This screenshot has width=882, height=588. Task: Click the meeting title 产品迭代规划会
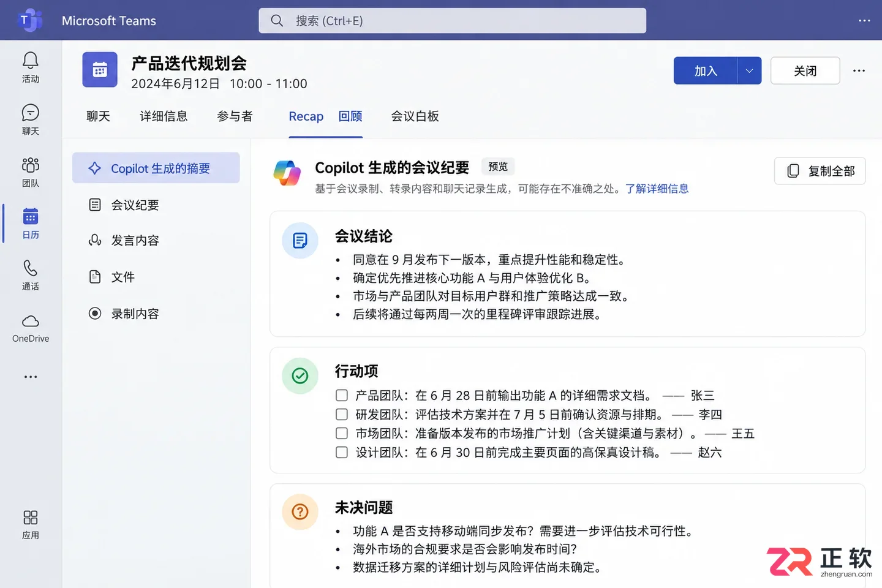pos(189,63)
